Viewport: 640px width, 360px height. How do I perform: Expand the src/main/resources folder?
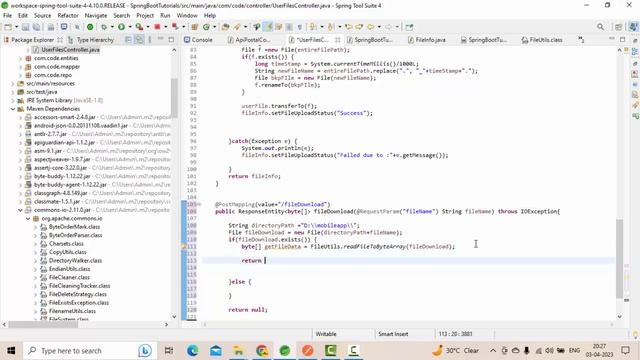[x=13, y=84]
